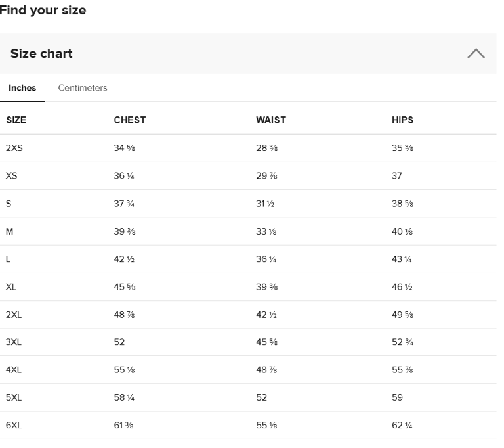Click the waist value for size S
The width and height of the screenshot is (504, 448).
click(x=265, y=204)
